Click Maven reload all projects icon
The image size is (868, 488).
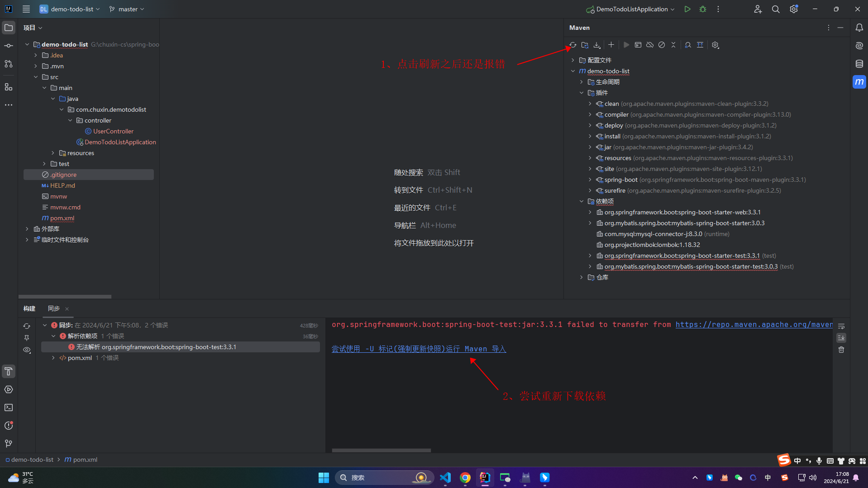573,45
